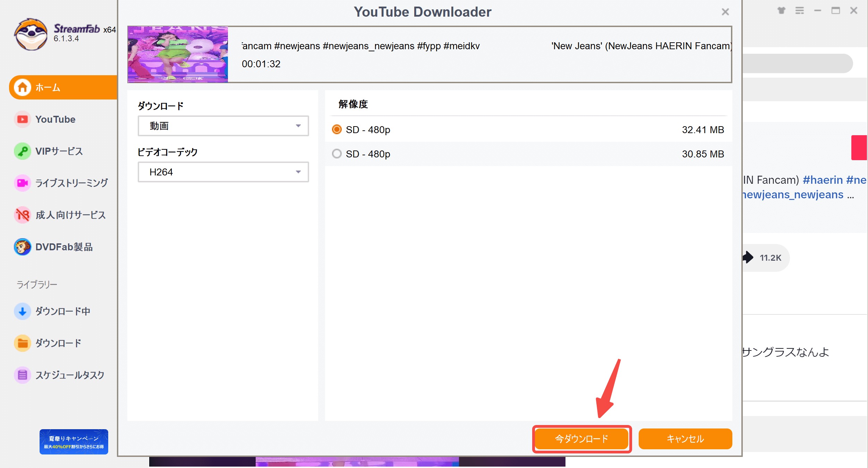Viewport: 868px width, 468px height.
Task: Click the 32.41 MB file size
Action: coord(703,130)
